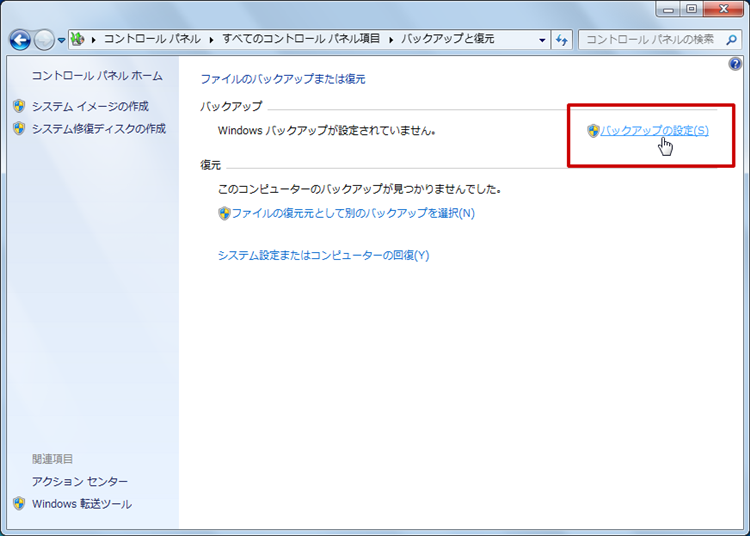Open the recent pages history dropdown arrow

coord(61,40)
